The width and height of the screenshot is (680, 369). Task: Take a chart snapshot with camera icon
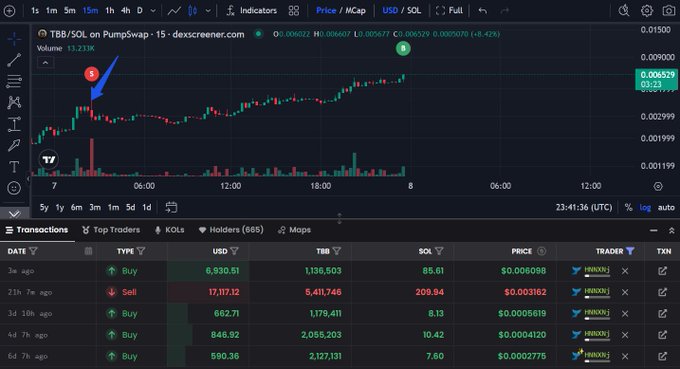coord(669,10)
